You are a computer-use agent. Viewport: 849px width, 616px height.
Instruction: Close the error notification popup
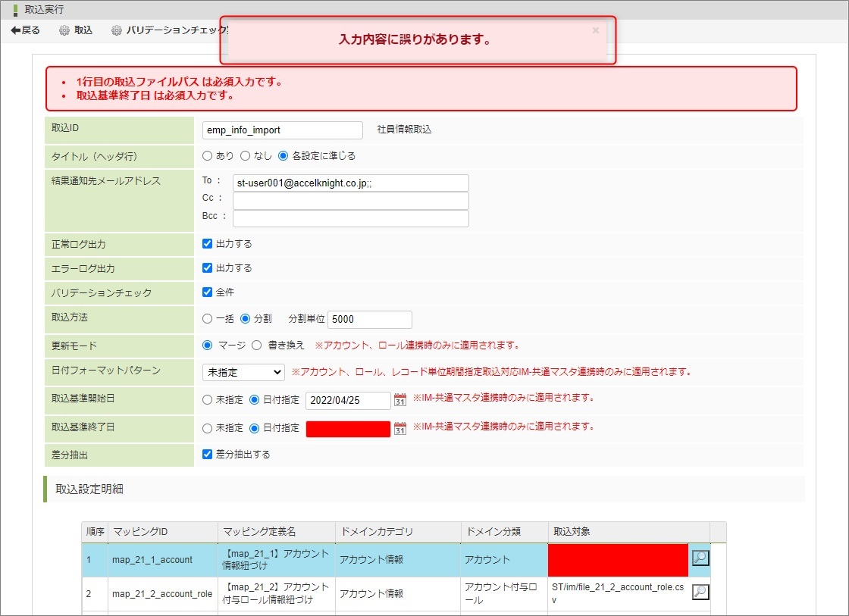pos(595,30)
